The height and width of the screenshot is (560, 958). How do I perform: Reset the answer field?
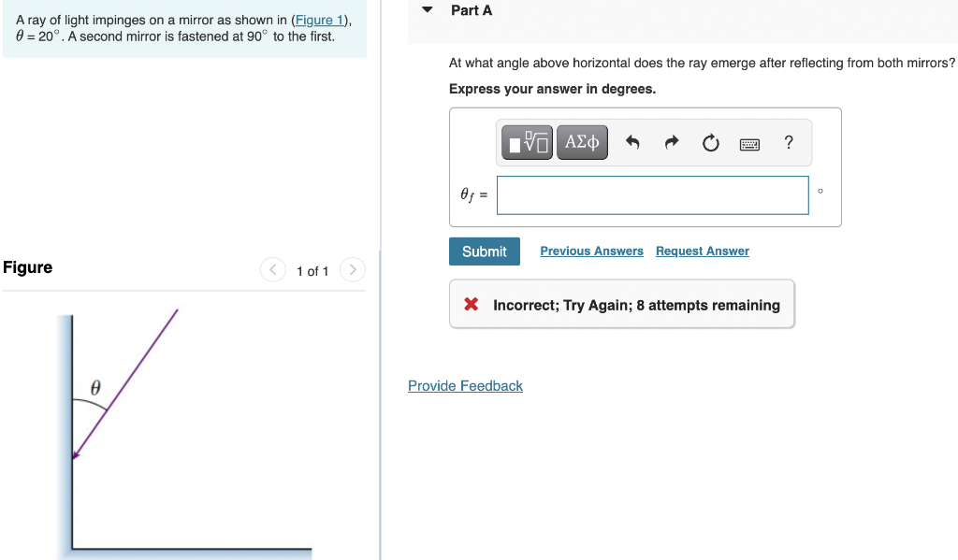tap(711, 143)
